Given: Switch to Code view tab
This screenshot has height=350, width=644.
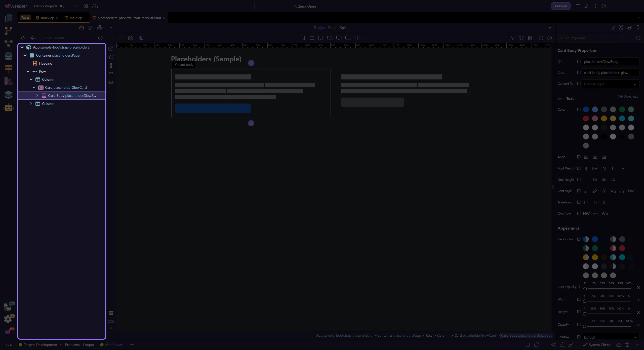Looking at the screenshot, I should (x=332, y=28).
